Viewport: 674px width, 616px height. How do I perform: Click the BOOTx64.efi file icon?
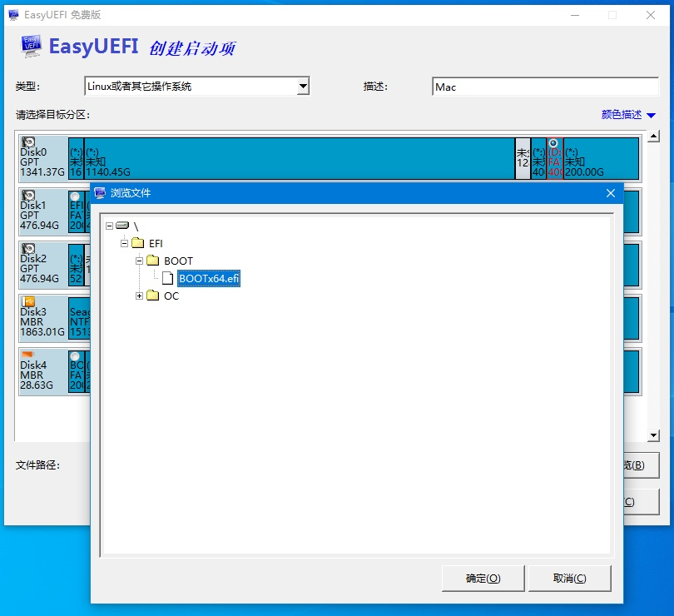coord(167,278)
